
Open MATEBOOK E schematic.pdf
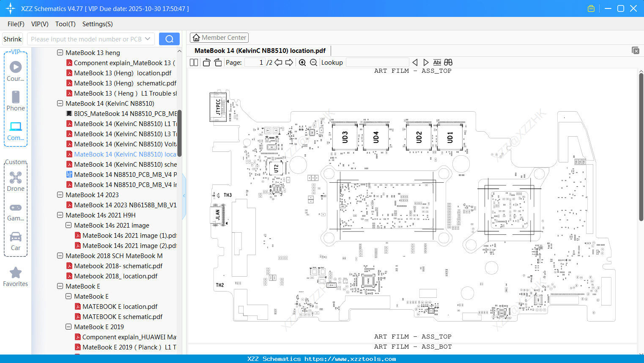pos(118,316)
